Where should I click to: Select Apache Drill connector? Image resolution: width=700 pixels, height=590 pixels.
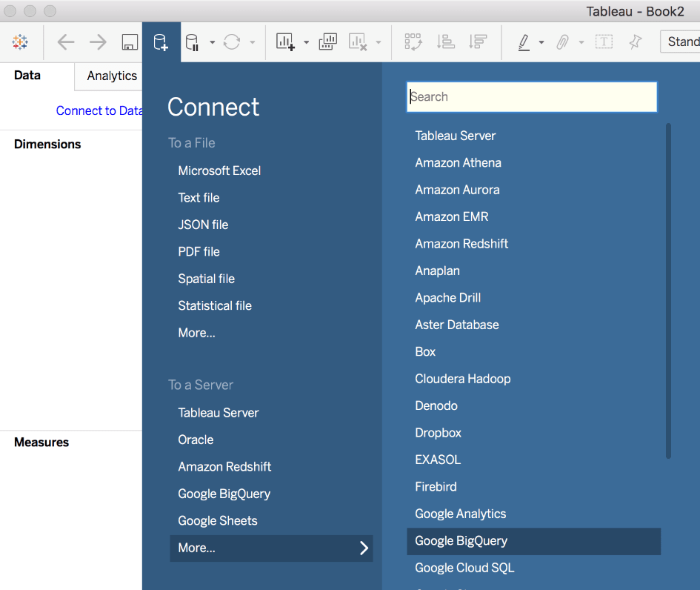click(447, 298)
